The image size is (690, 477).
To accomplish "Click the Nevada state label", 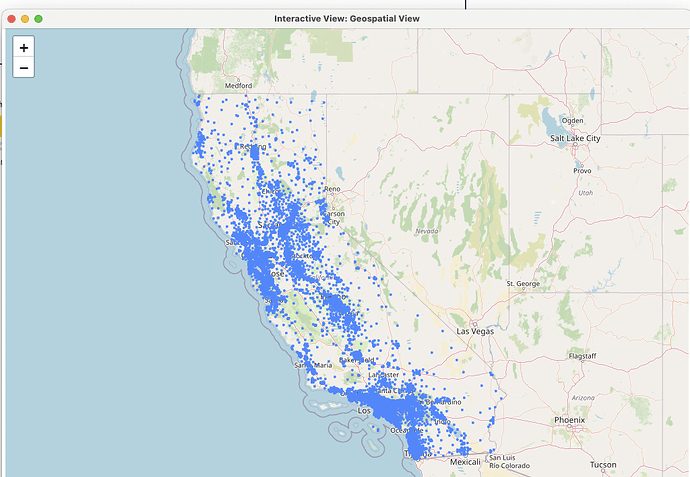I will coord(427,231).
